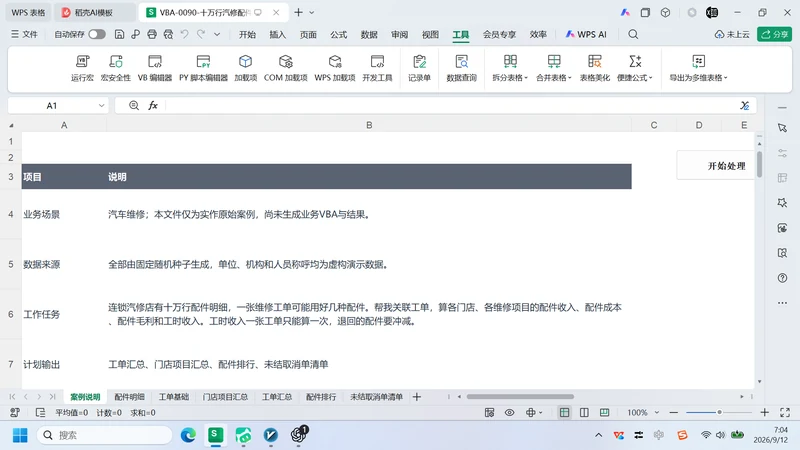Open 宏安全性 macro security settings
The image size is (800, 450).
coord(116,68)
